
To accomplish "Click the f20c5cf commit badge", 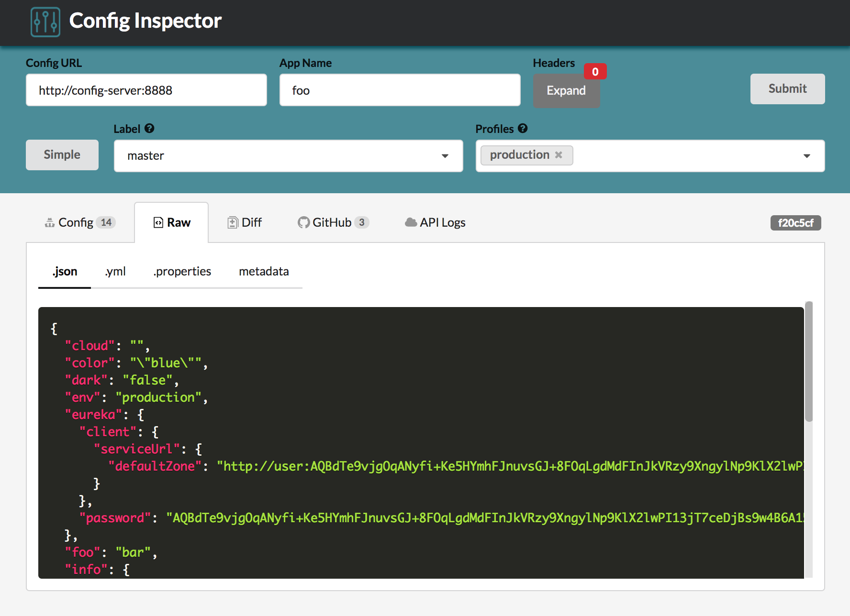I will click(x=795, y=222).
